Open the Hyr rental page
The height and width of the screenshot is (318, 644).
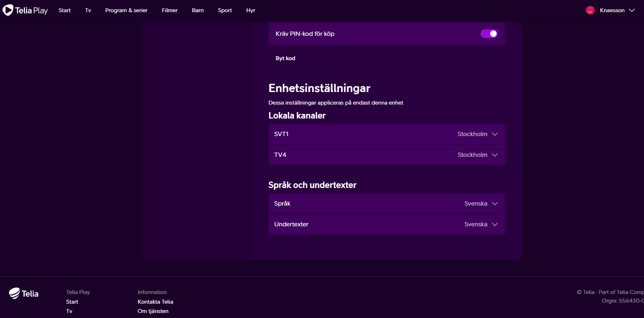point(250,10)
